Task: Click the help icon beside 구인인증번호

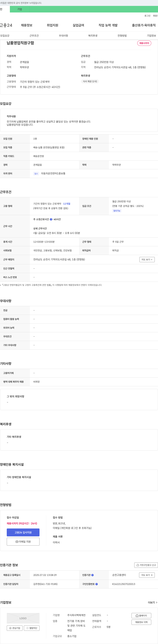Action: tap(97, 584)
